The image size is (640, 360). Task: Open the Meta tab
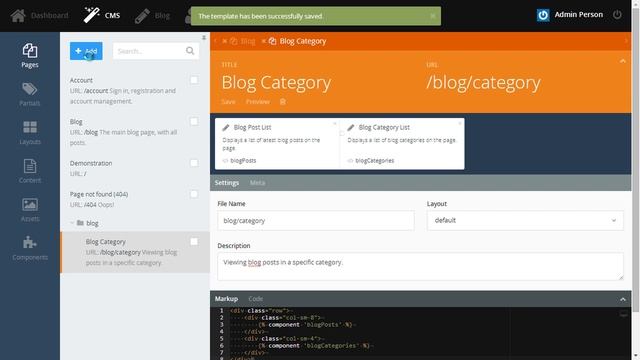coord(257,183)
